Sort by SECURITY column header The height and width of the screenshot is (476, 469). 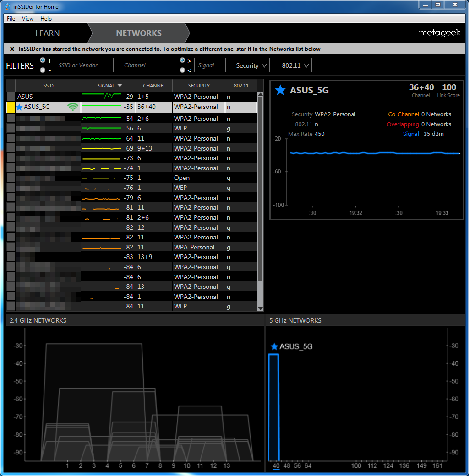point(199,86)
